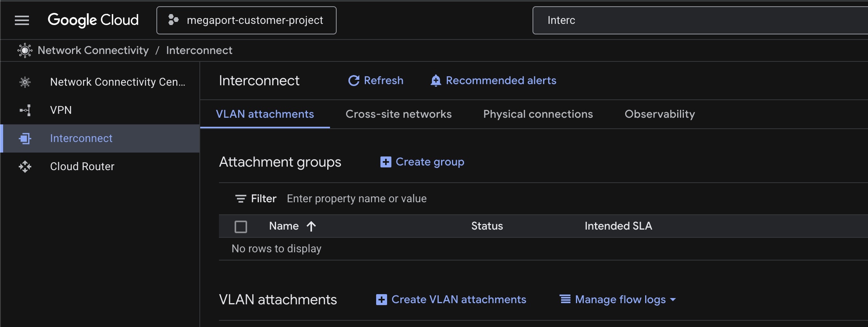The image size is (868, 327).
Task: Select Interconnect in the sidebar
Action: coord(100,138)
